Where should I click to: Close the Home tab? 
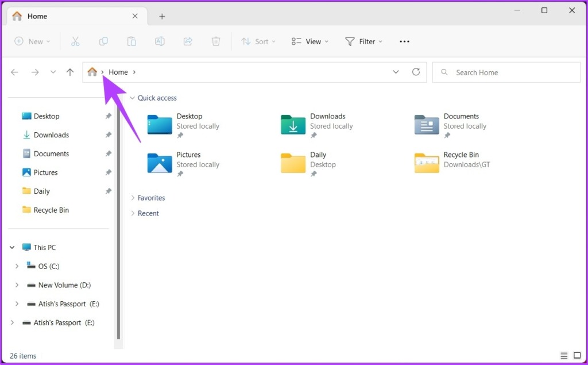click(135, 16)
